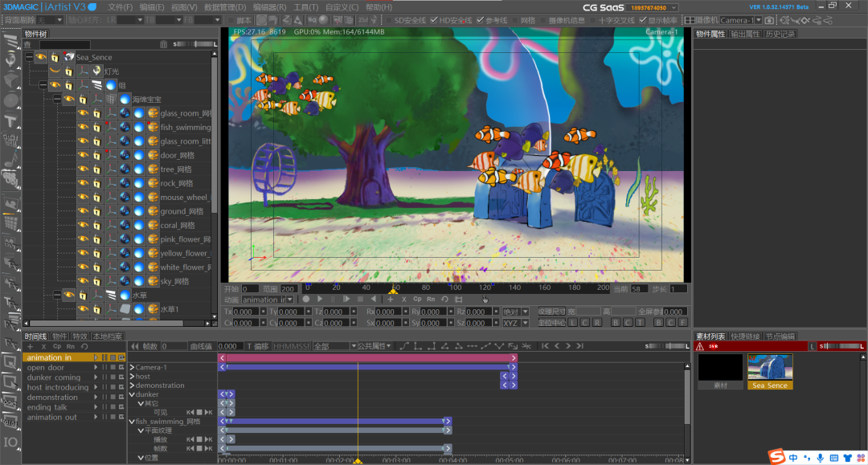The height and width of the screenshot is (465, 868).
Task: Toggle the SD安全线 checkbox
Action: click(389, 20)
